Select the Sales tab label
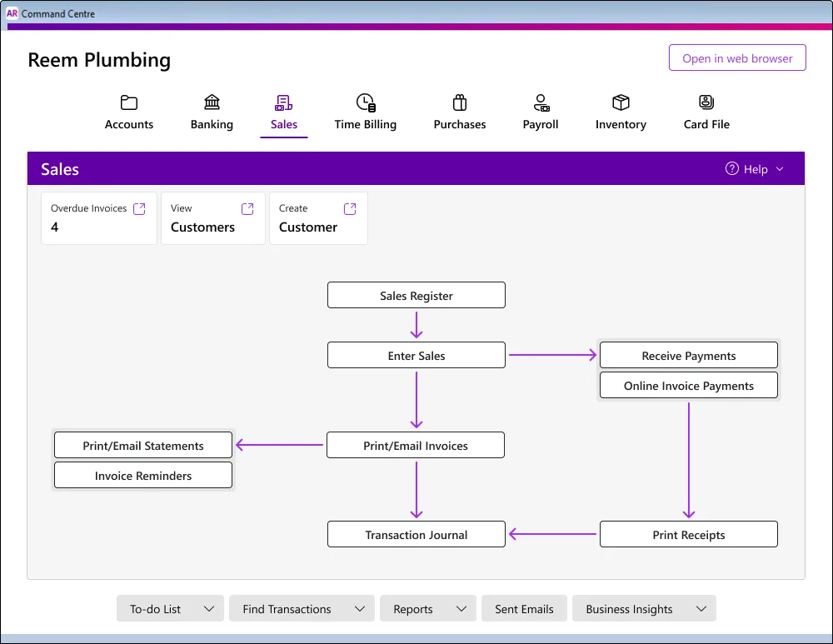 (284, 124)
